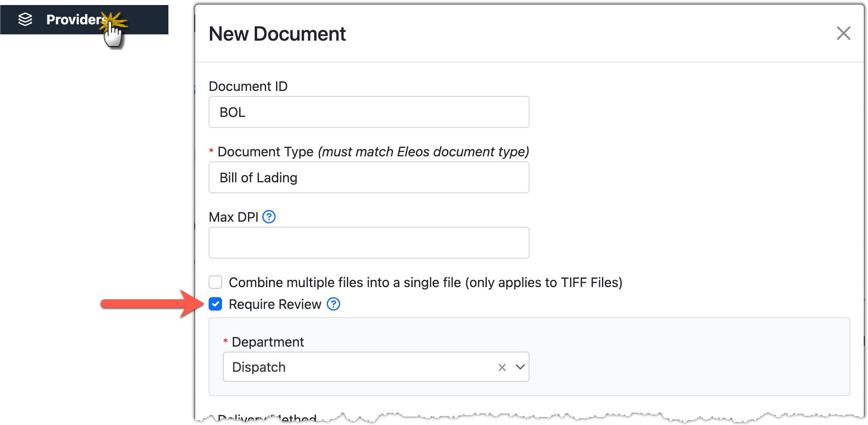Click the Document ID label
Viewport: 868px width, 425px height.
[x=248, y=86]
